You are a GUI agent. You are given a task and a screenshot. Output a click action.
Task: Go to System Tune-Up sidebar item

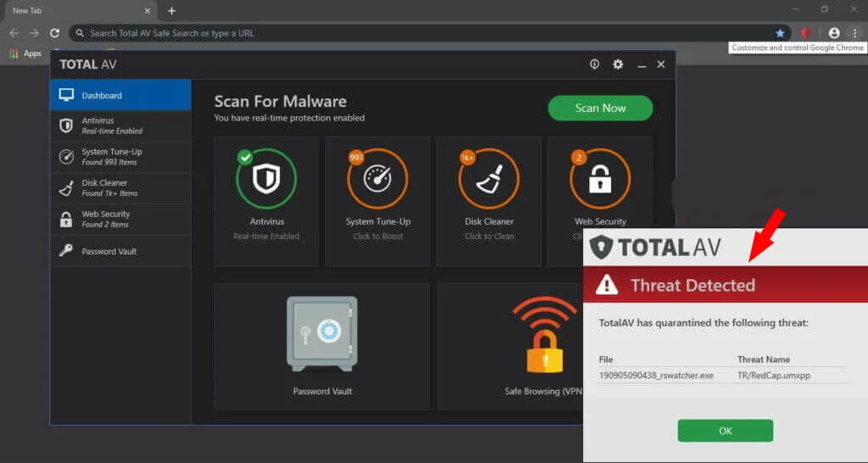point(120,157)
